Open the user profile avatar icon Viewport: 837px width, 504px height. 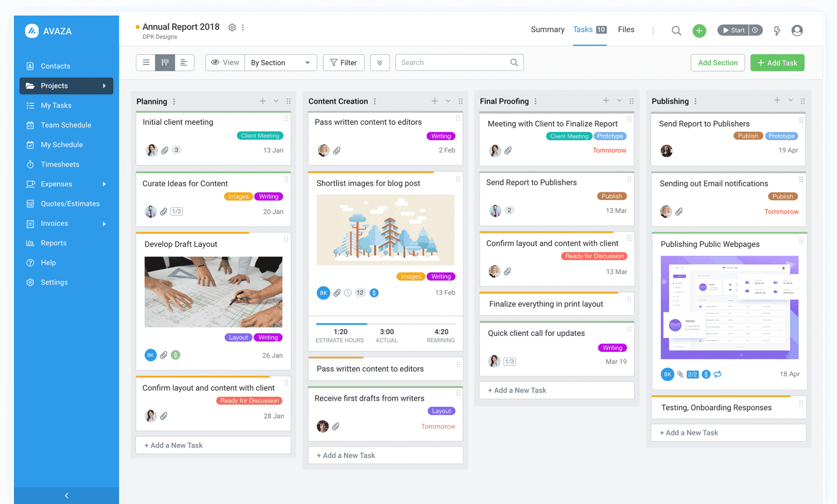(x=797, y=31)
